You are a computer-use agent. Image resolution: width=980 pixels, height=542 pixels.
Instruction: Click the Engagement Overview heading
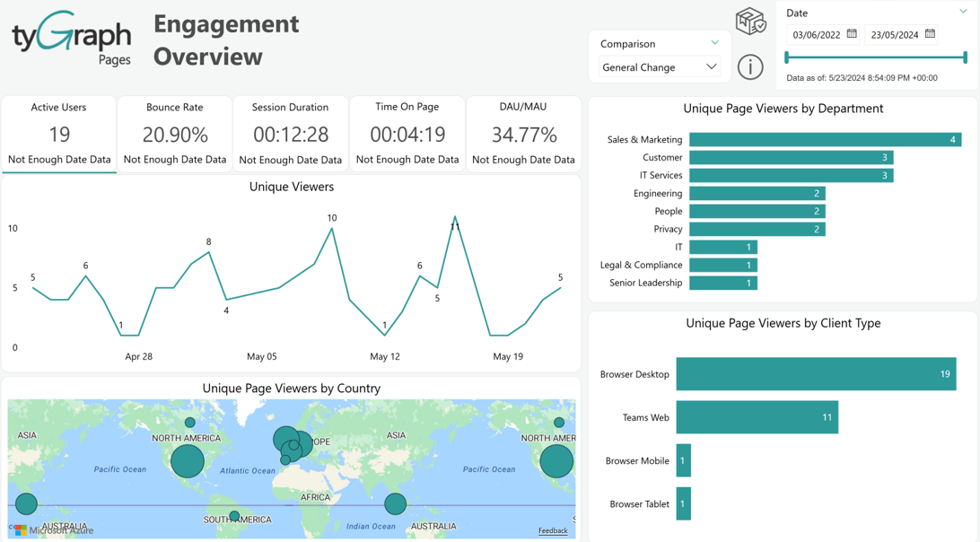[226, 40]
